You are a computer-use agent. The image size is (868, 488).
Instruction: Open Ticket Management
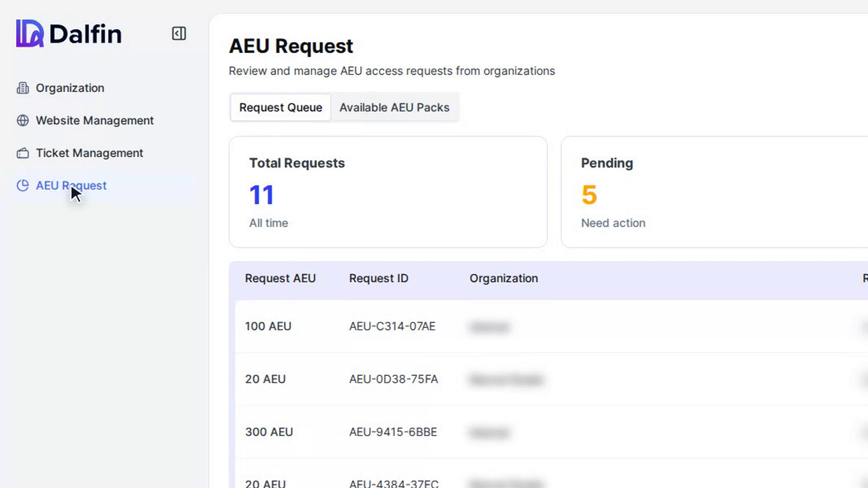click(90, 153)
